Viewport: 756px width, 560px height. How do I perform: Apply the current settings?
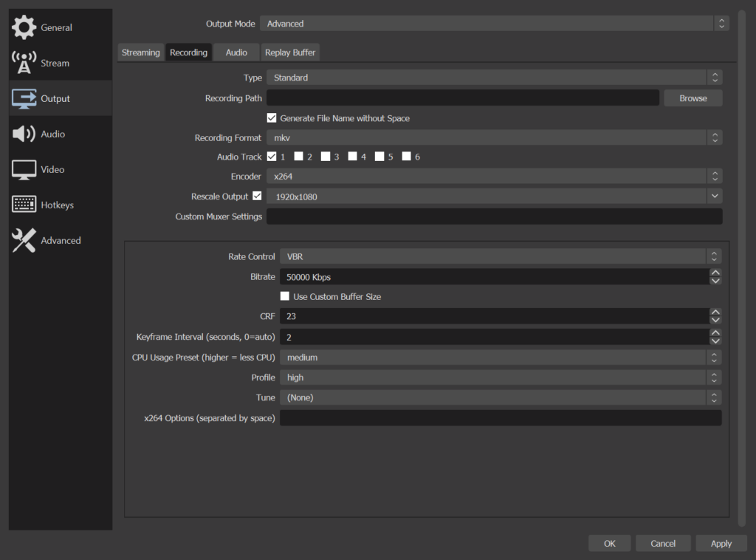721,543
